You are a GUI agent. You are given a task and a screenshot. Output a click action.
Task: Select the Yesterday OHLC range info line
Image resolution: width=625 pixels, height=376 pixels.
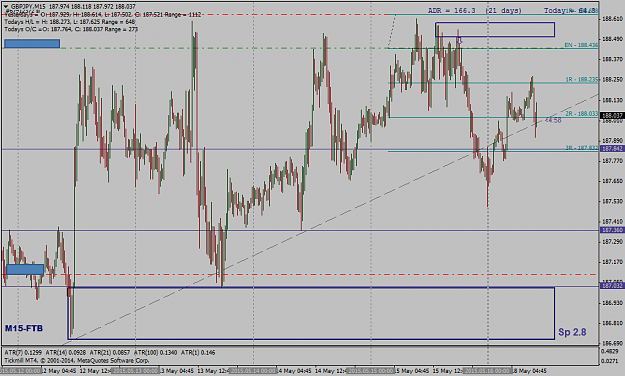pyautogui.click(x=103, y=15)
